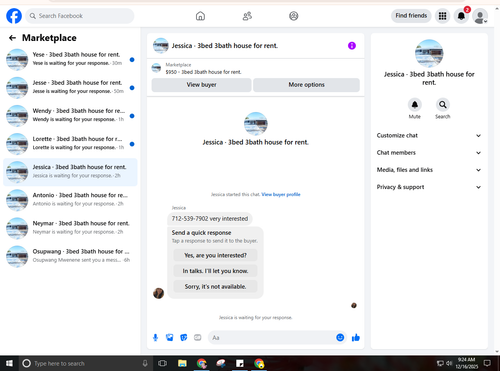Open the Friends icon in top navigation
Image resolution: width=500 pixels, height=371 pixels.
click(247, 16)
